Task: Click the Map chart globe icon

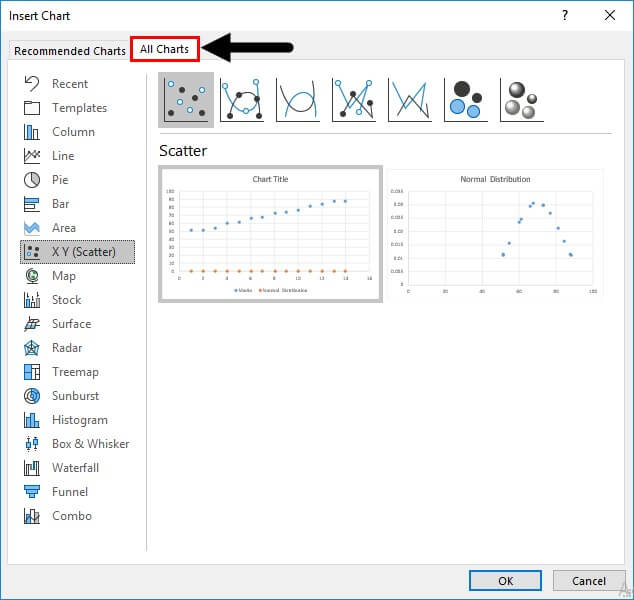Action: pos(32,276)
